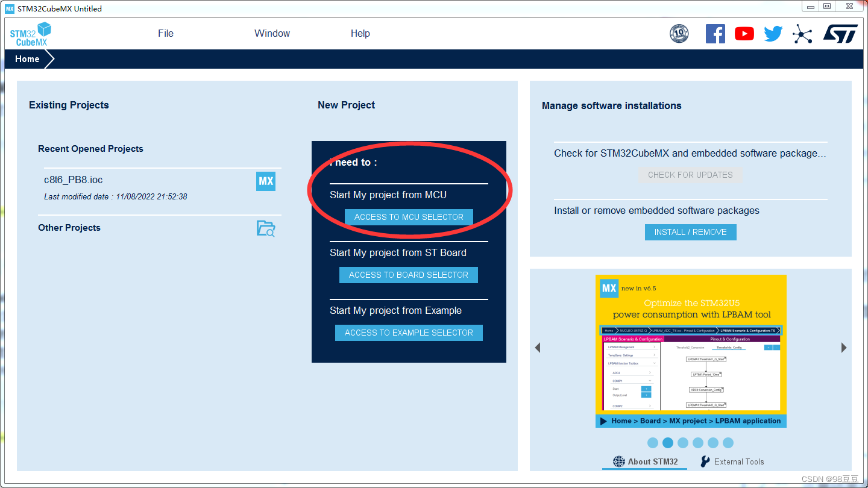Click INSTALL / REMOVE button
The width and height of the screenshot is (868, 488).
click(690, 232)
